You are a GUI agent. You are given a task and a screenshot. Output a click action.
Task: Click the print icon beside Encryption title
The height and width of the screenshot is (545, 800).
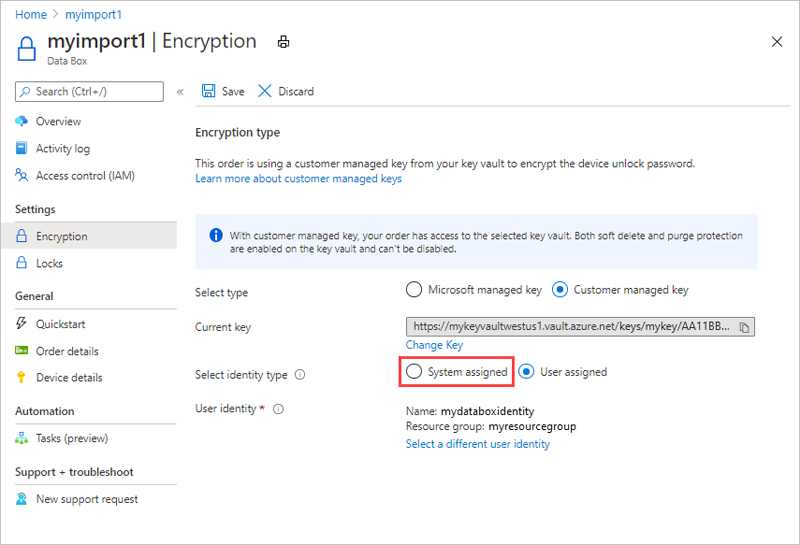(x=283, y=42)
